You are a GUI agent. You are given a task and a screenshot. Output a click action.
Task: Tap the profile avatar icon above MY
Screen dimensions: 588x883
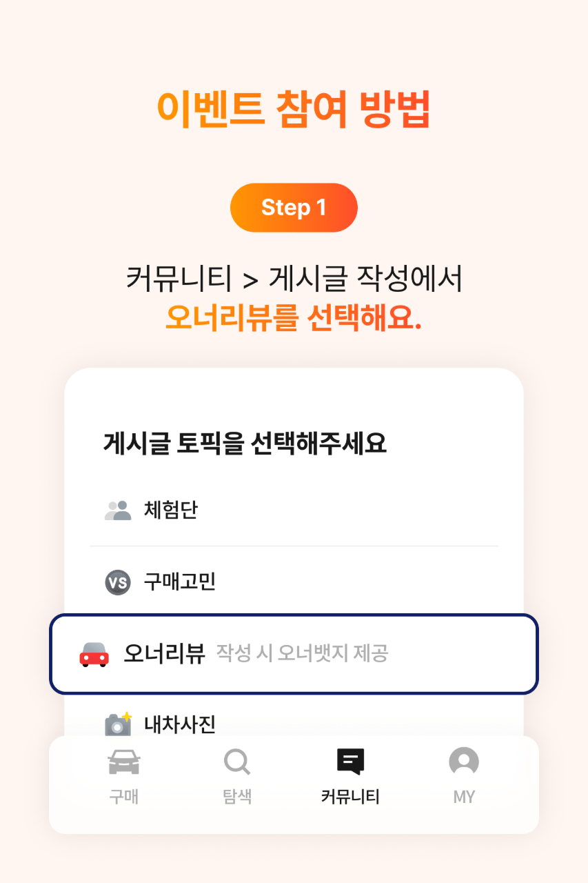tap(464, 762)
